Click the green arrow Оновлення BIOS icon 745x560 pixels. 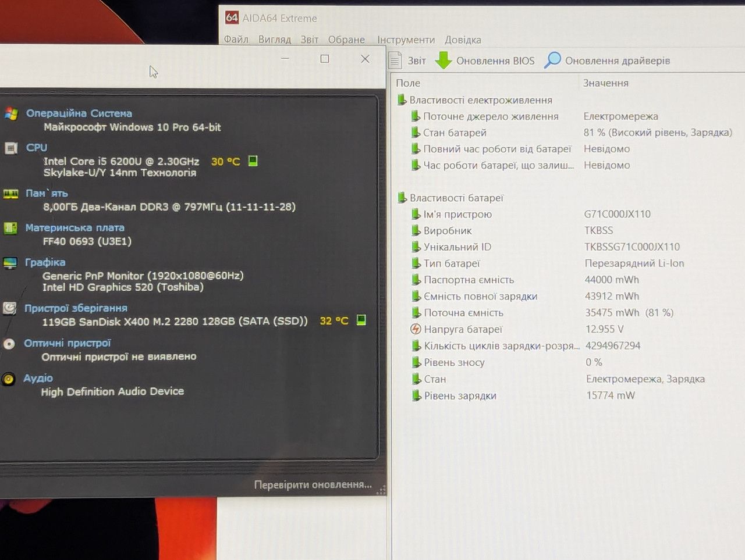pyautogui.click(x=444, y=60)
